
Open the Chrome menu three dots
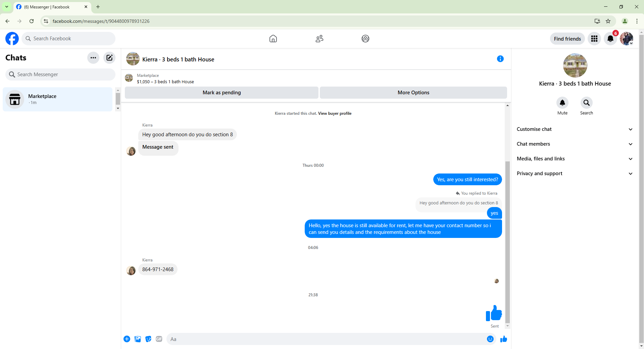click(637, 21)
